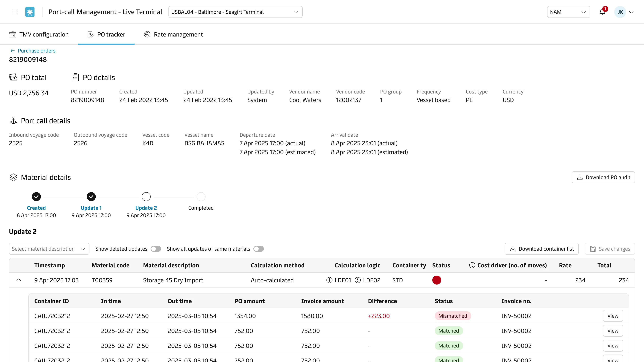644x362 pixels.
Task: Click the blue star company logo
Action: 30,12
